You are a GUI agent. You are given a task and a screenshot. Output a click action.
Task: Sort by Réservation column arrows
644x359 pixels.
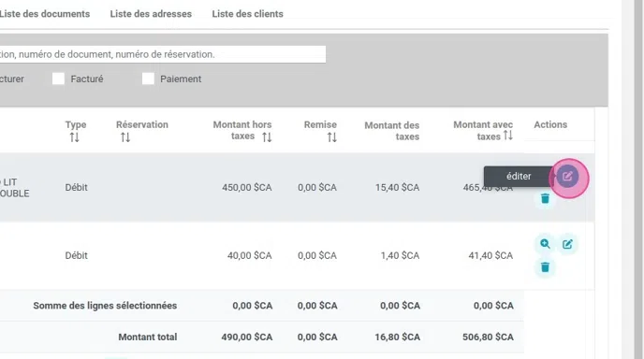point(125,137)
